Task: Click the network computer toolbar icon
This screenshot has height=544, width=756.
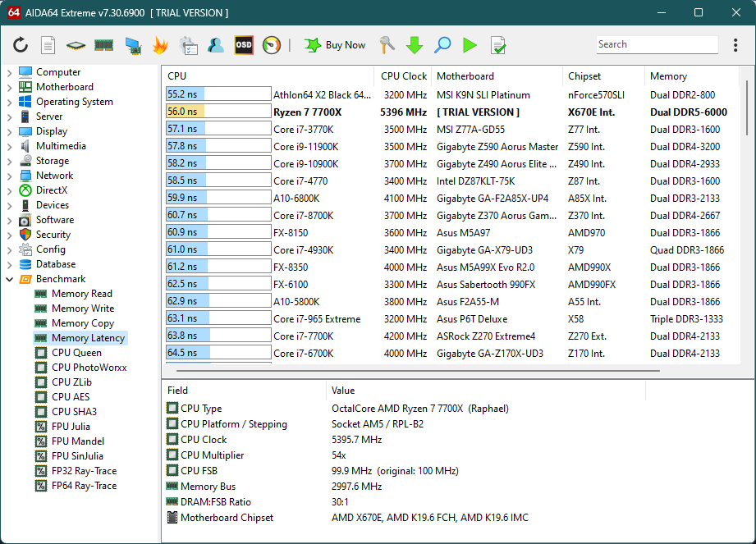Action: pos(133,45)
